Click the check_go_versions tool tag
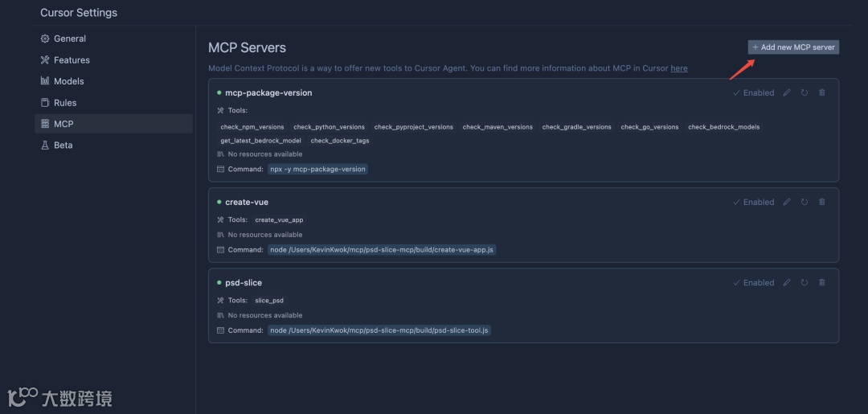 point(649,127)
